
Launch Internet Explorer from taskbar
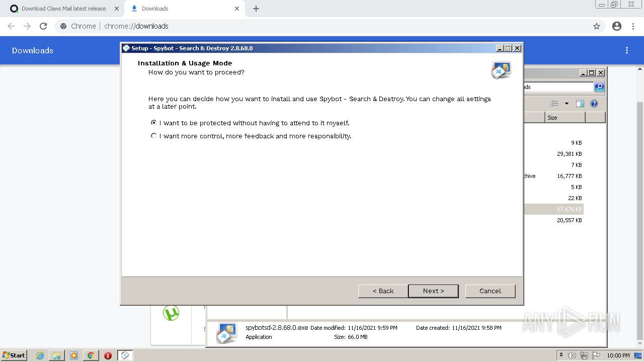pos(40,355)
